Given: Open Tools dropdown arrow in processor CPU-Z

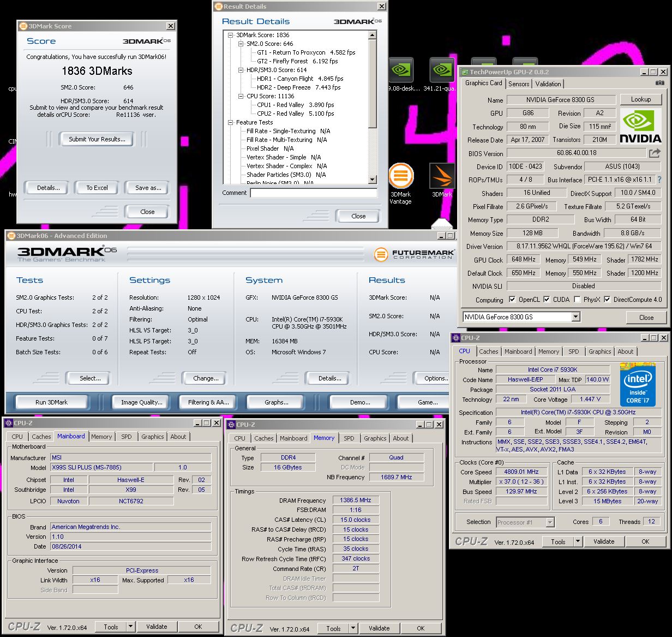Looking at the screenshot, I should [578, 541].
